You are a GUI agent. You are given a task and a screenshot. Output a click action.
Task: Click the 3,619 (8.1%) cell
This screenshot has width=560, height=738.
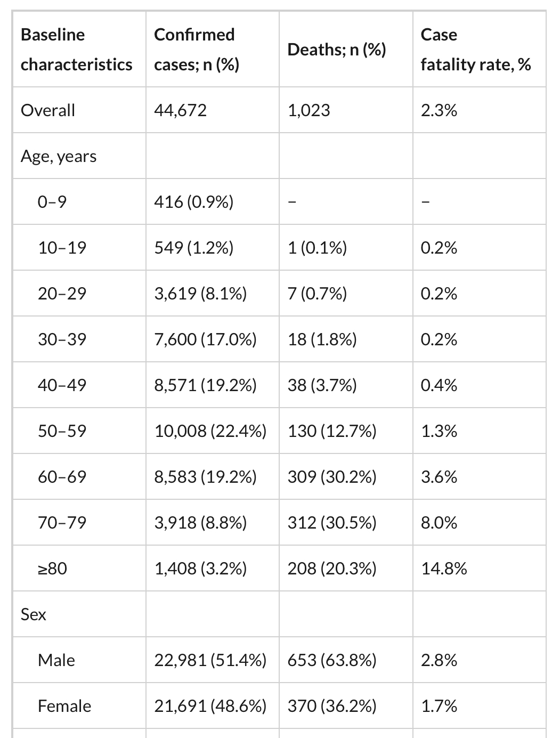click(x=200, y=294)
